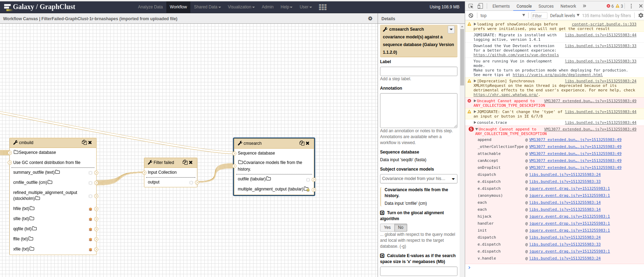Remove the cmbuild node

[90, 142]
